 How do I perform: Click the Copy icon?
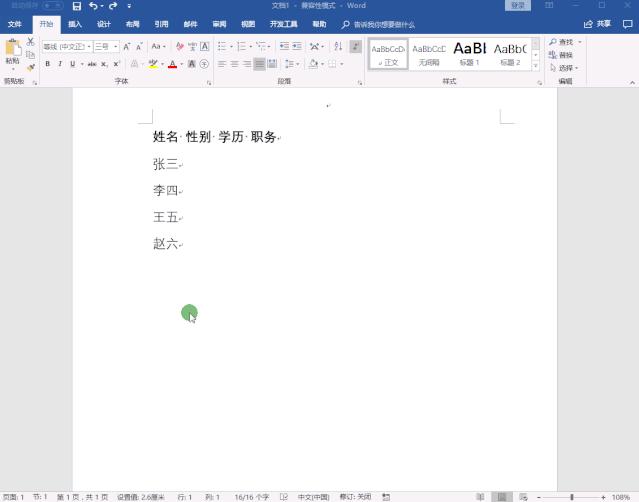click(x=31, y=55)
